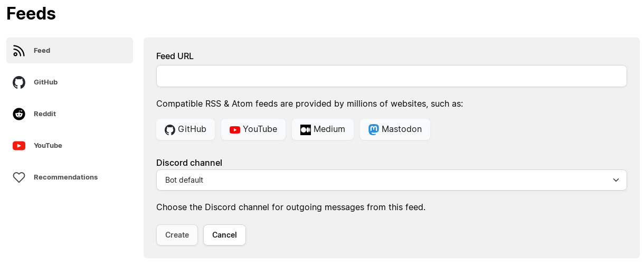The height and width of the screenshot is (264, 644).
Task: Click the RSS feed icon in sidebar
Action: [19, 51]
